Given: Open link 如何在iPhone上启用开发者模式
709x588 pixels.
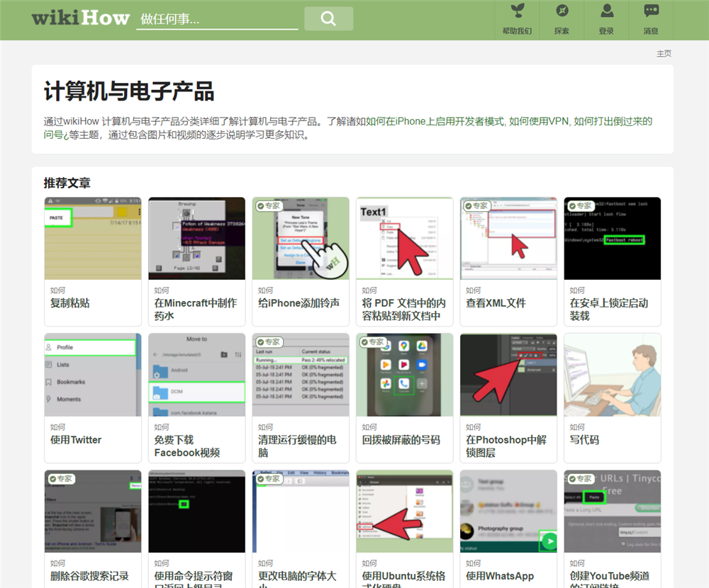Looking at the screenshot, I should (435, 121).
